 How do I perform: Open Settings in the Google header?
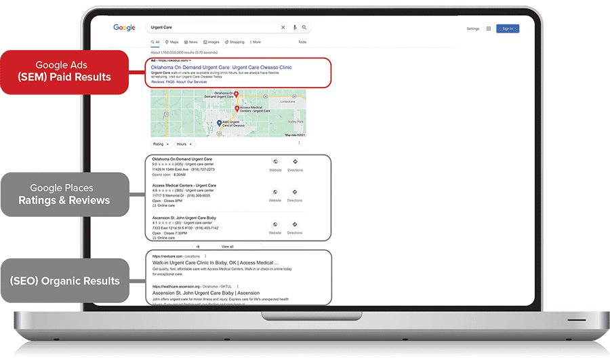pos(473,28)
